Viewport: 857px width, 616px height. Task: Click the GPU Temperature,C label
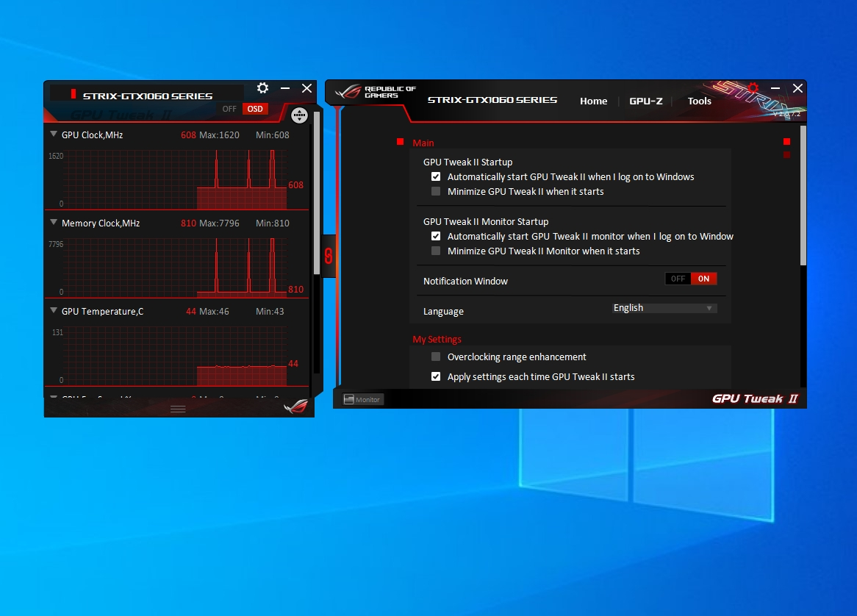103,312
